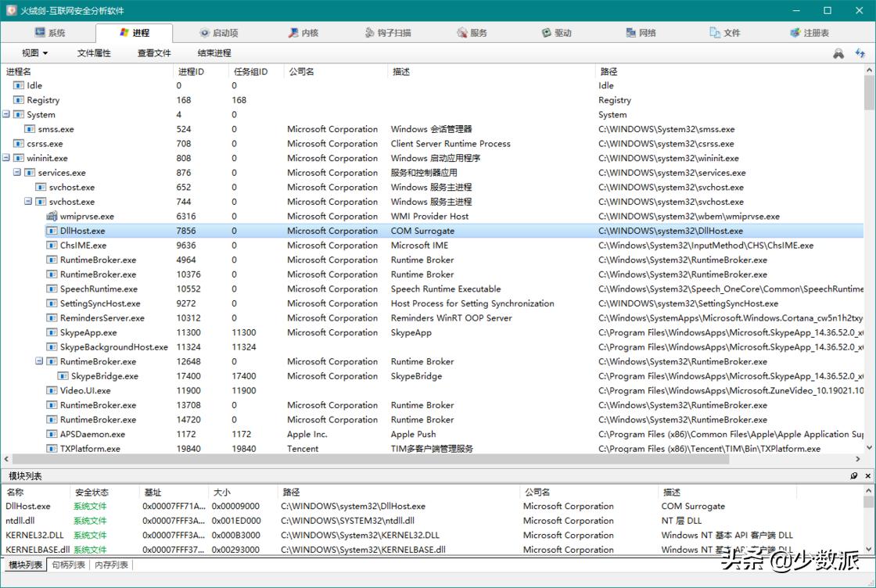
Task: Click the 火绒剑 app icon in title bar
Action: (11, 10)
